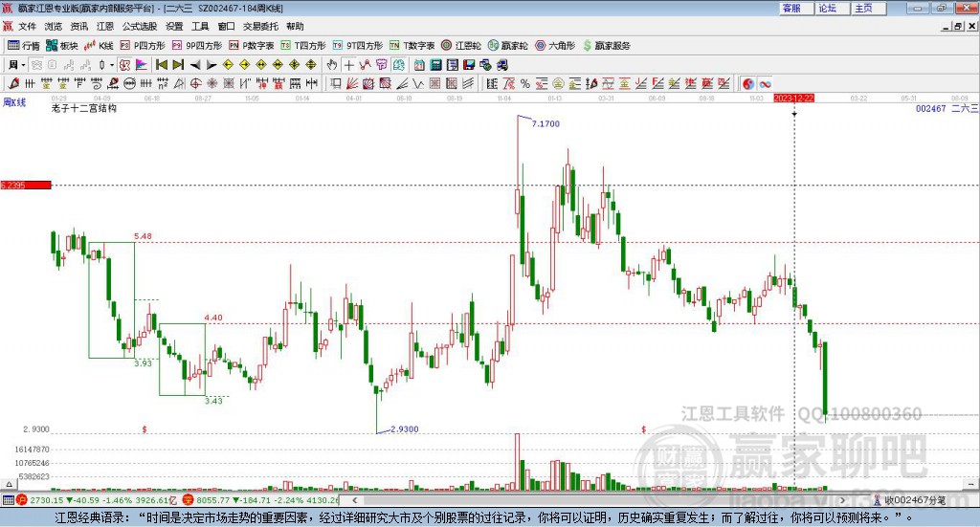Viewport: 980px width, 527px height.
Task: Click the 主页 homepage button
Action: click(x=869, y=8)
